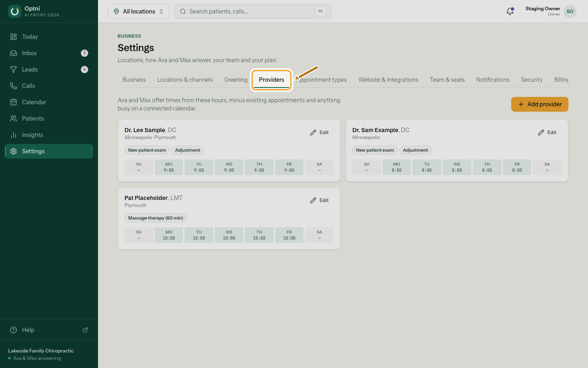
Task: Click Dr. Sam Example's Adjustment tag
Action: pos(415,150)
